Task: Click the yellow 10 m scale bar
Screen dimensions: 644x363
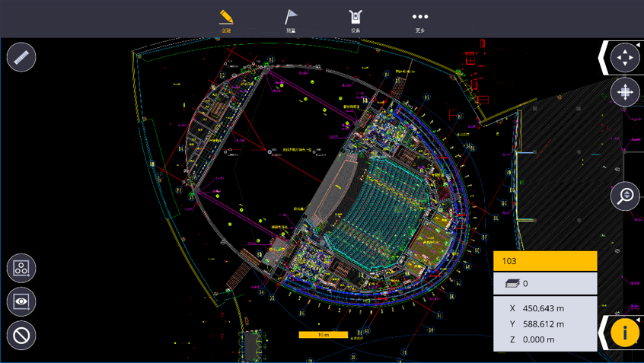Action: [x=324, y=335]
